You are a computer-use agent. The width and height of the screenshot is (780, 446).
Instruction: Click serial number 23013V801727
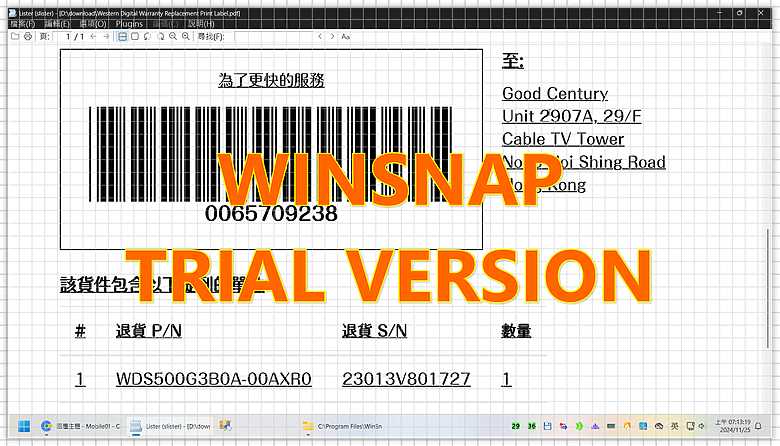pos(406,379)
